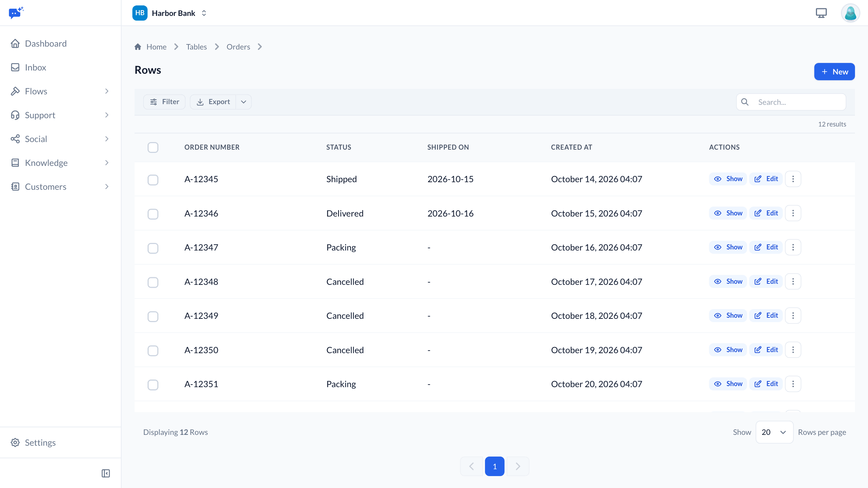Image resolution: width=868 pixels, height=488 pixels.
Task: Click the Social share icon in the sidebar
Action: tap(15, 139)
